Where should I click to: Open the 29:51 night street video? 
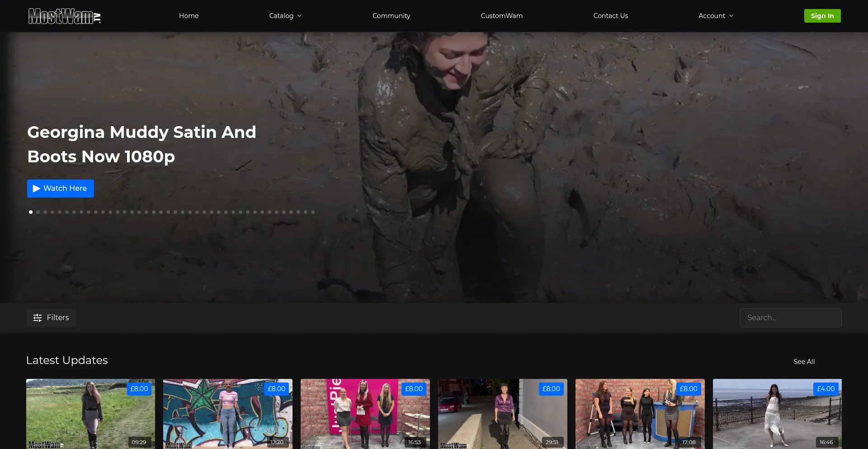pyautogui.click(x=502, y=414)
